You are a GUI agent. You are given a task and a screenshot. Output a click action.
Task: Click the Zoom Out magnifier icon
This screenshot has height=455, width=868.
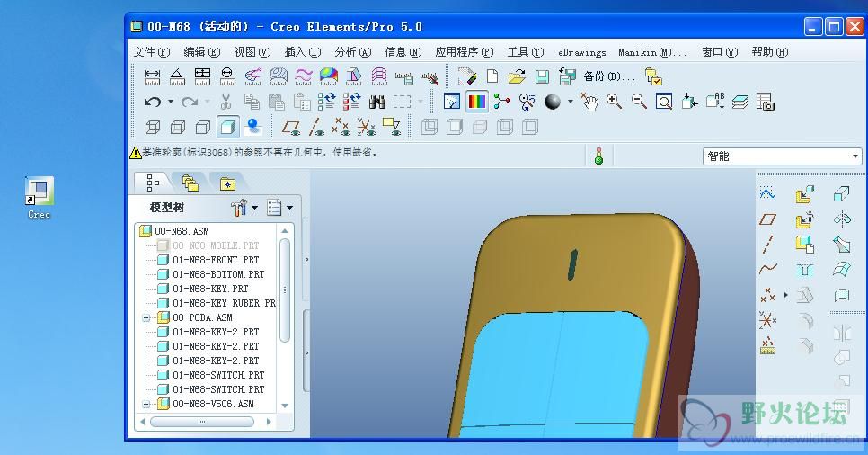pyautogui.click(x=640, y=102)
